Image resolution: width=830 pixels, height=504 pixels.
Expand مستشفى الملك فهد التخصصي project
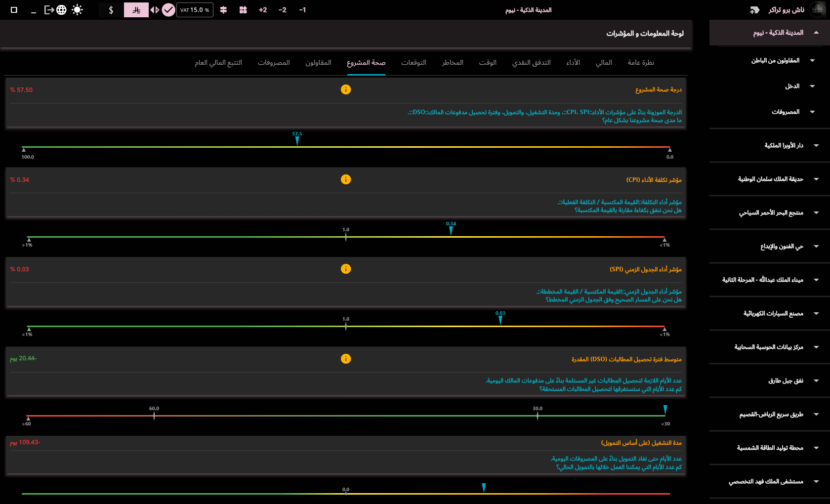770,481
